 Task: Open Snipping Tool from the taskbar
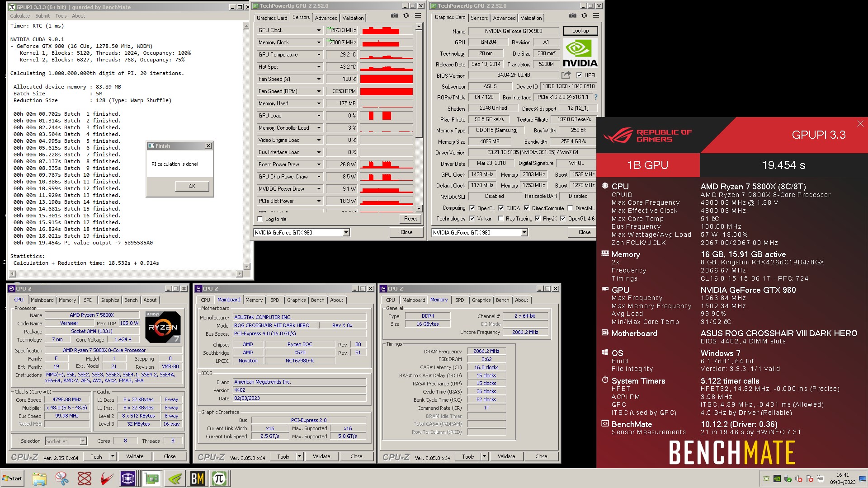tap(61, 479)
